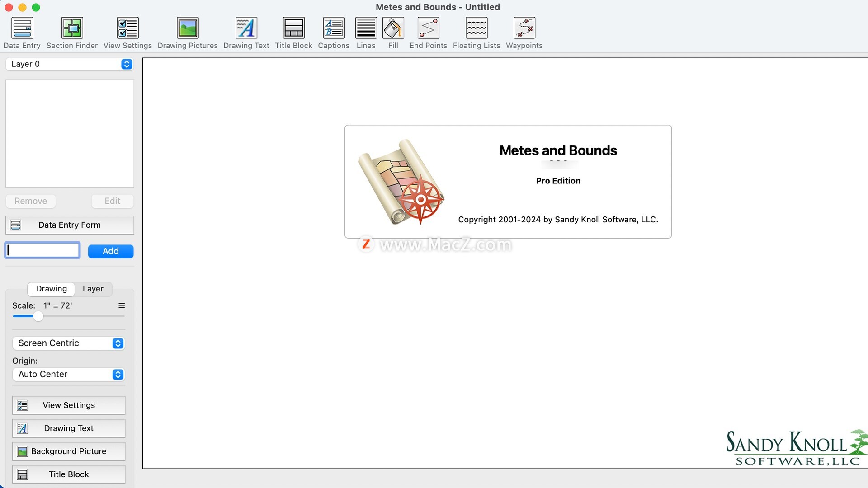The width and height of the screenshot is (868, 488).
Task: Launch the Section Finder tool
Action: tap(72, 28)
